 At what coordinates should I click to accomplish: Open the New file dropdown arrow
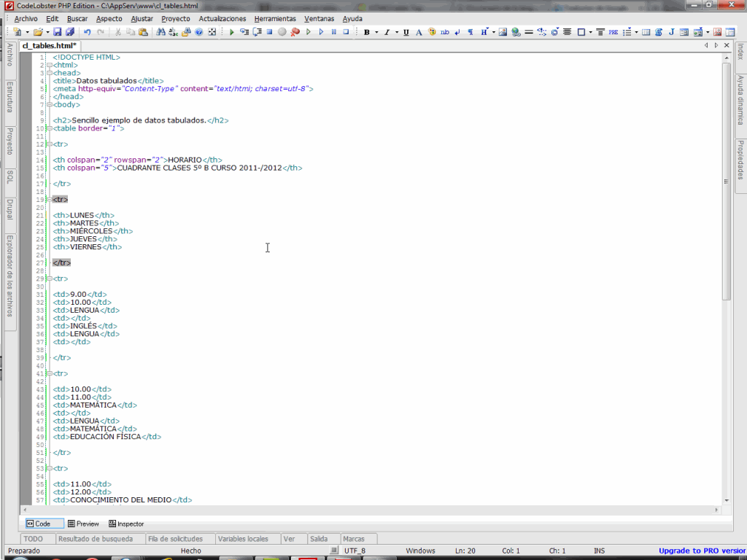pos(27,32)
